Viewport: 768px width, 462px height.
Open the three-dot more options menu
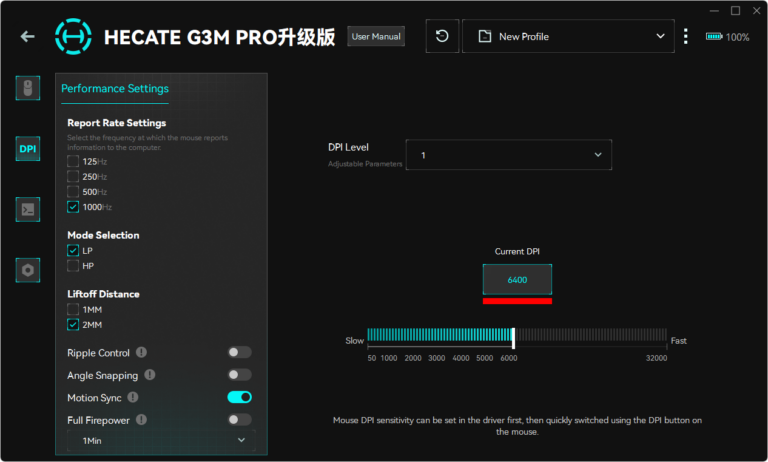pos(686,36)
